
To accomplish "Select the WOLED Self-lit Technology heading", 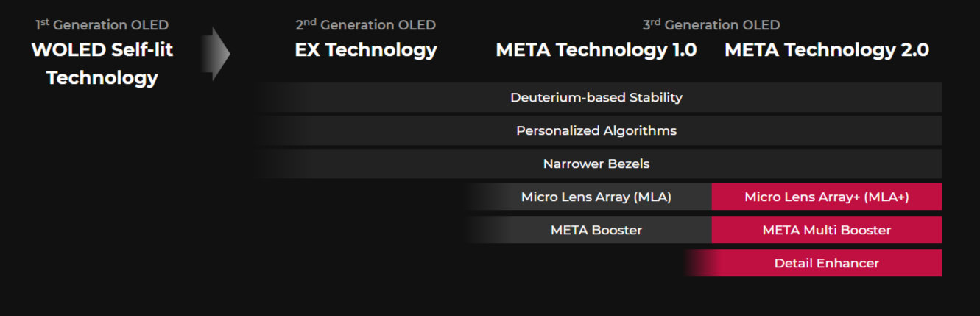I will [x=102, y=63].
